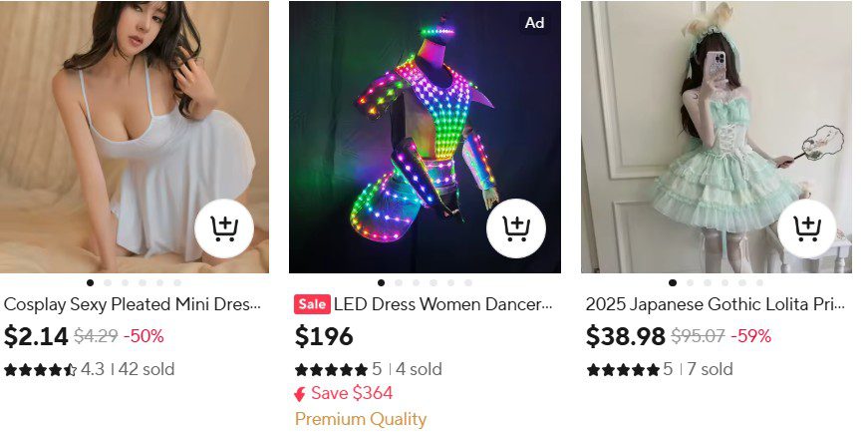Click the Ad badge on LED dress

535,23
